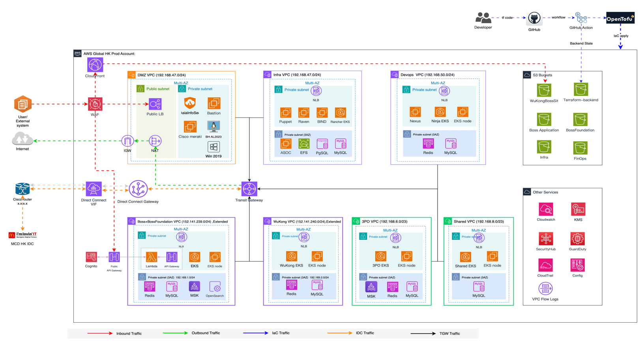Select the "Devops VPC (192.168.50.0/24)" title
644x355 pixels.
427,75
